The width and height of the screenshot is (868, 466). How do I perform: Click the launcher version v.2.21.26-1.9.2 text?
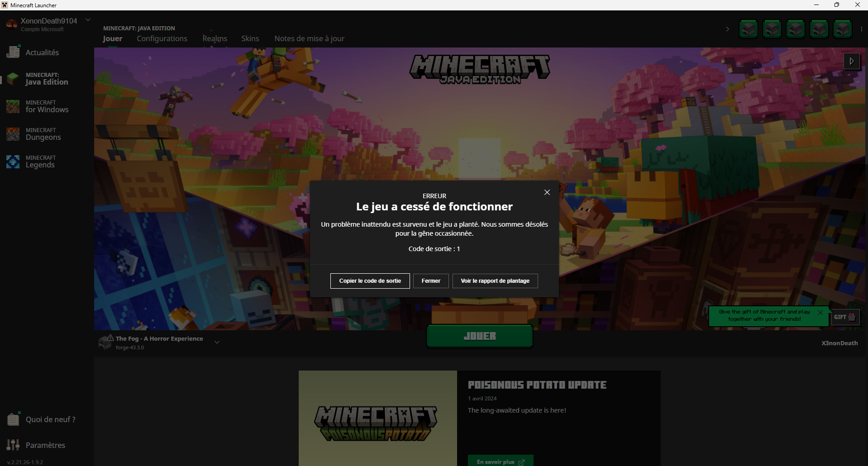[25, 462]
